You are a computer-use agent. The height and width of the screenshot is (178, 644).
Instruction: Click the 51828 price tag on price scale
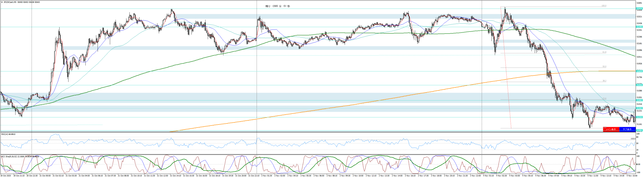pyautogui.click(x=639, y=71)
